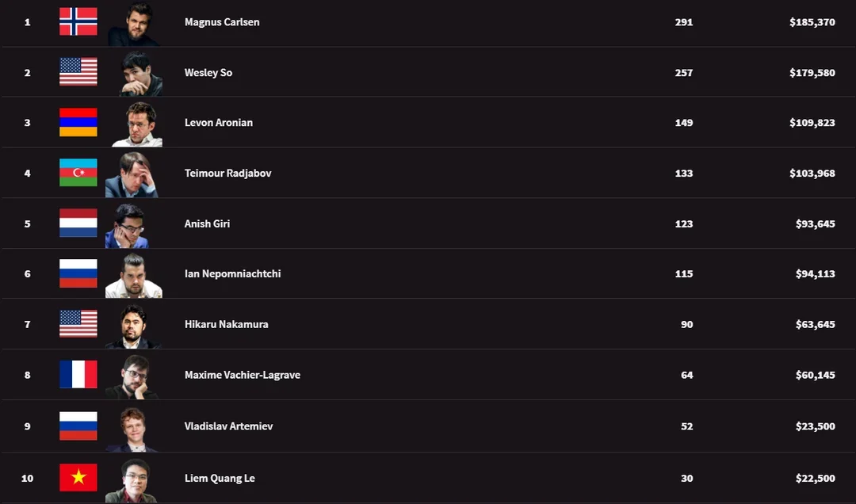Click the $22,500 prize for Liem Quang Le
The width and height of the screenshot is (856, 504).
(813, 478)
